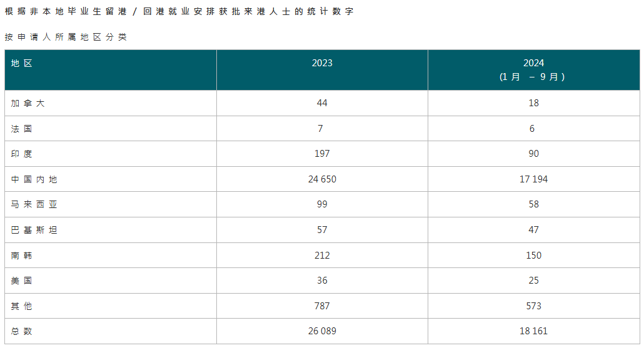
Task: Click the 巴基斯坦 2024 value 47
Action: pyautogui.click(x=533, y=230)
